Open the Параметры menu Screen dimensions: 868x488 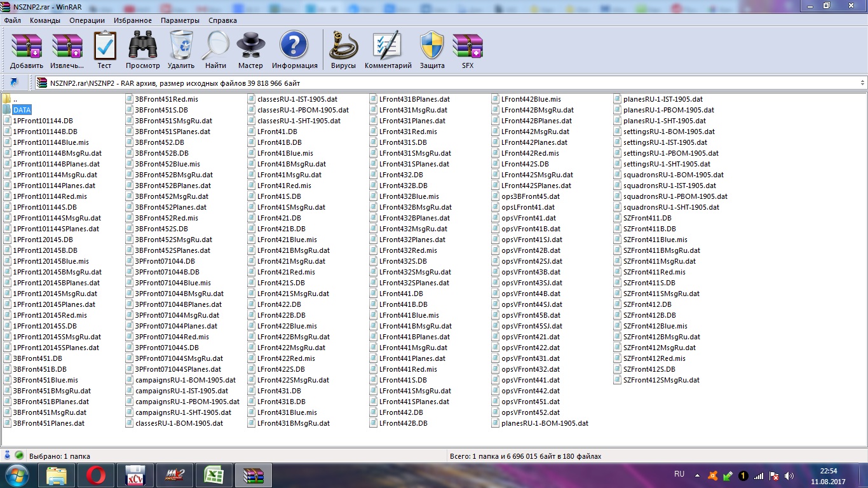180,20
